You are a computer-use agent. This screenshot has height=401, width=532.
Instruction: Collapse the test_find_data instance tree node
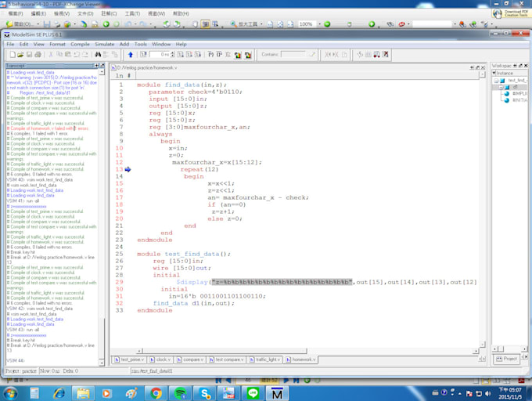497,81
